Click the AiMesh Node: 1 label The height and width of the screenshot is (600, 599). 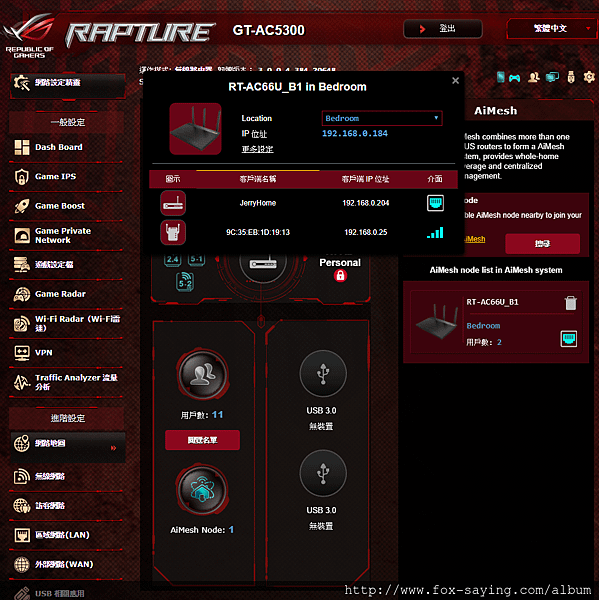202,530
